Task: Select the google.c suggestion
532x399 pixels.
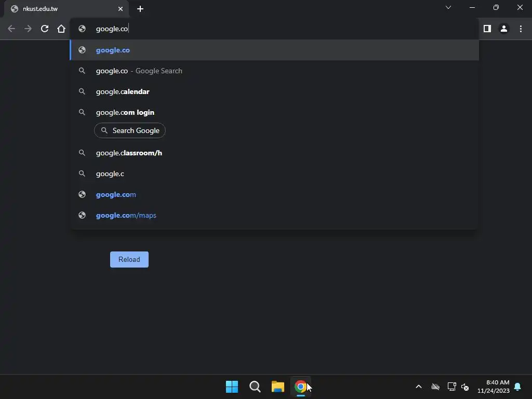Action: 274,174
